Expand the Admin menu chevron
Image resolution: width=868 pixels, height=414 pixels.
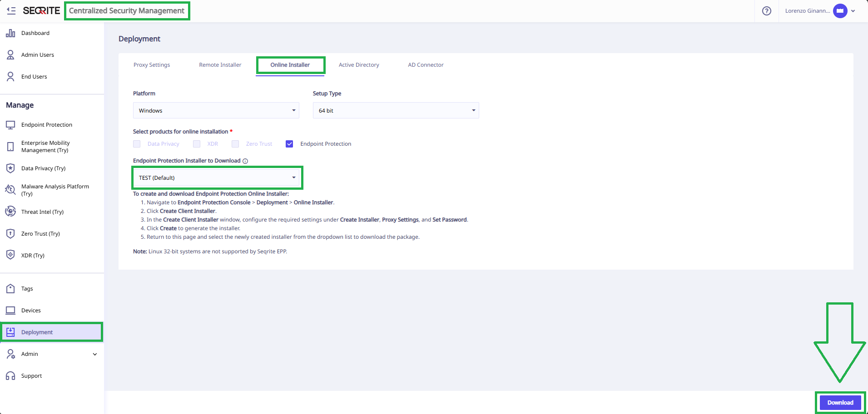[x=95, y=354]
